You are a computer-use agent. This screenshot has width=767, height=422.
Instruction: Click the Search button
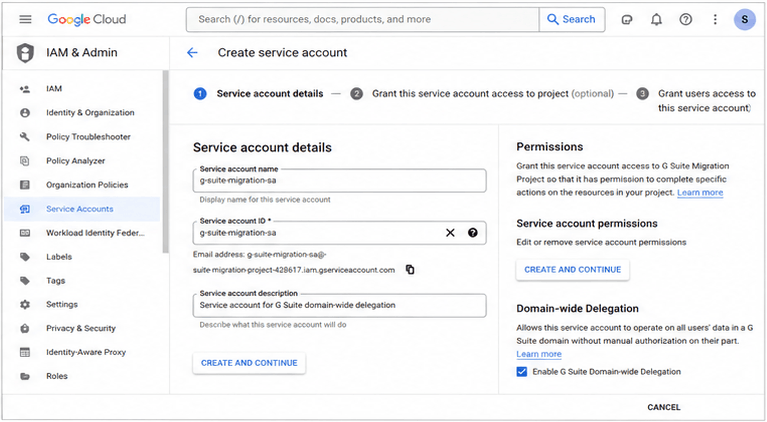tap(572, 20)
